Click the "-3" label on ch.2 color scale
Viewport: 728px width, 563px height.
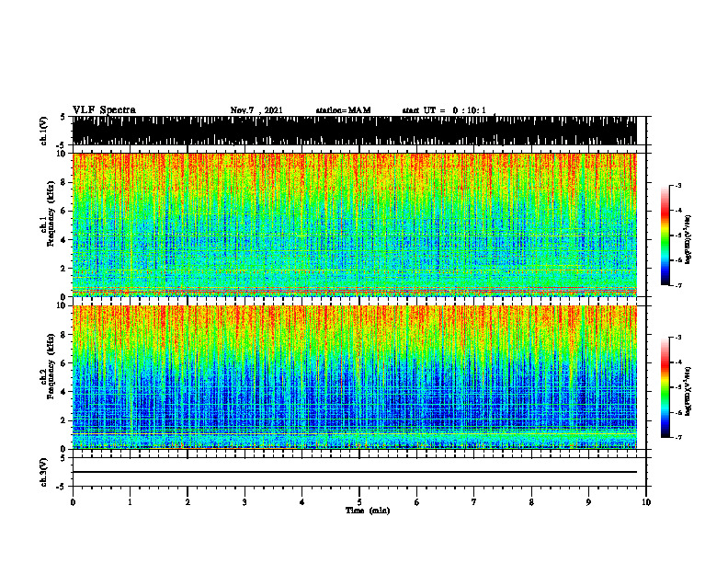678,338
